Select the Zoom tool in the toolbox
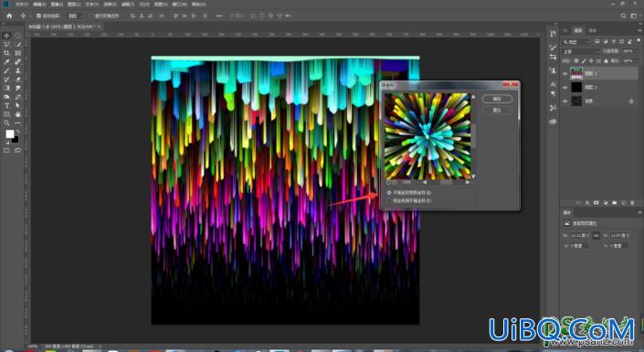The height and width of the screenshot is (352, 644). tap(6, 123)
